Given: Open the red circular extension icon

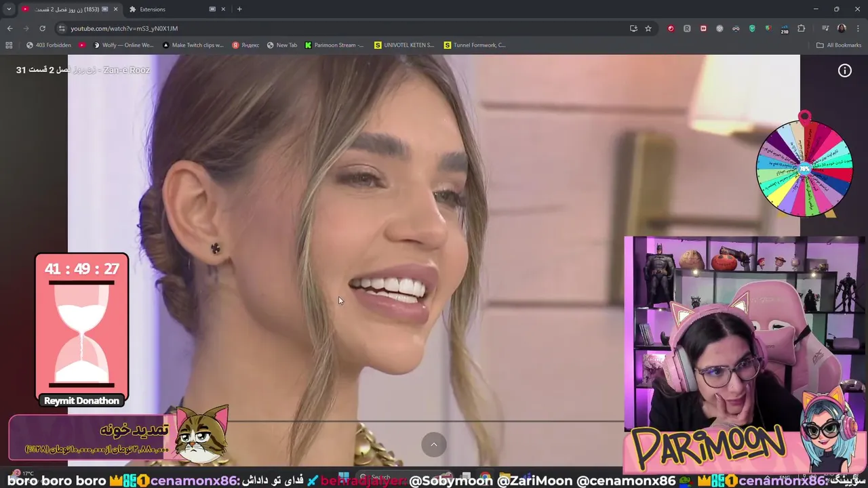Looking at the screenshot, I should click(x=671, y=28).
